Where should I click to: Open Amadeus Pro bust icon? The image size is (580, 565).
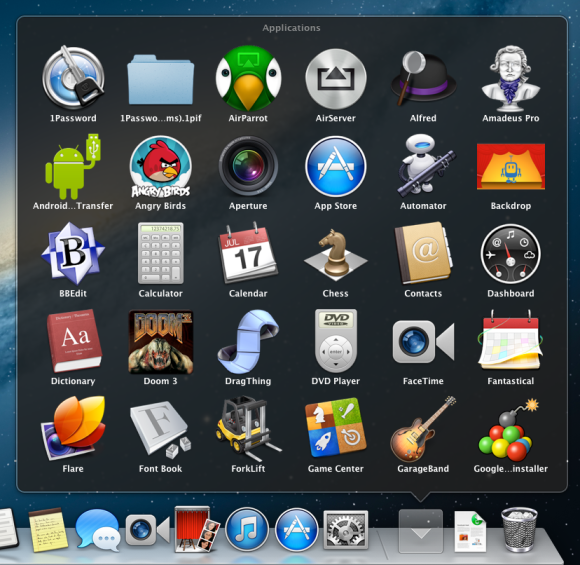[x=510, y=78]
